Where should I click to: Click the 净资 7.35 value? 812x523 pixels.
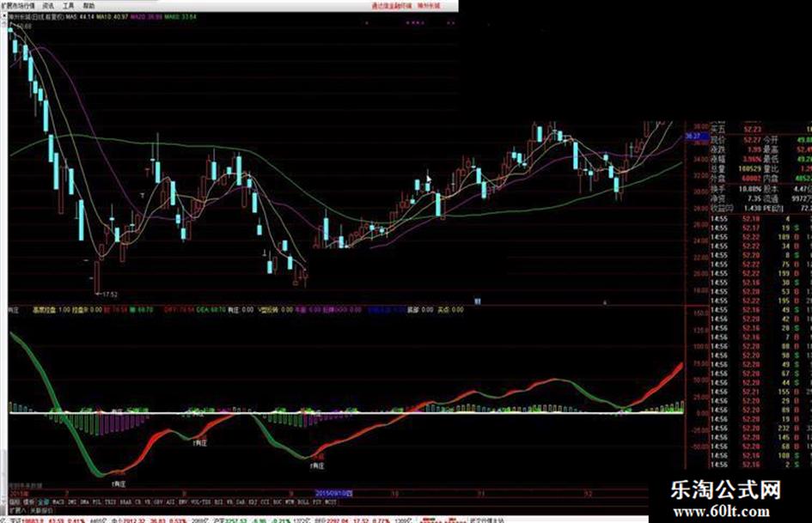tap(754, 198)
